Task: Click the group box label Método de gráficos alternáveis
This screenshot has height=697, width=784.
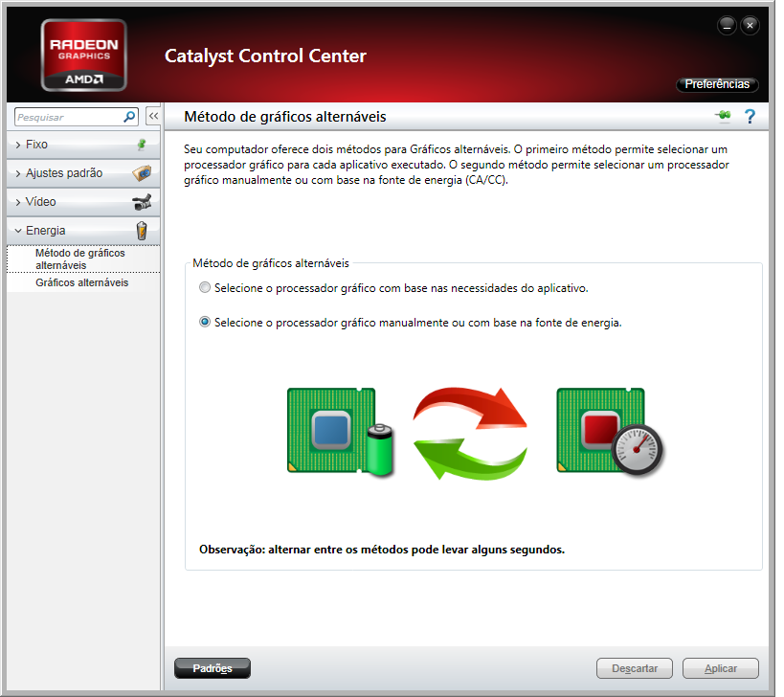Action: point(271,263)
